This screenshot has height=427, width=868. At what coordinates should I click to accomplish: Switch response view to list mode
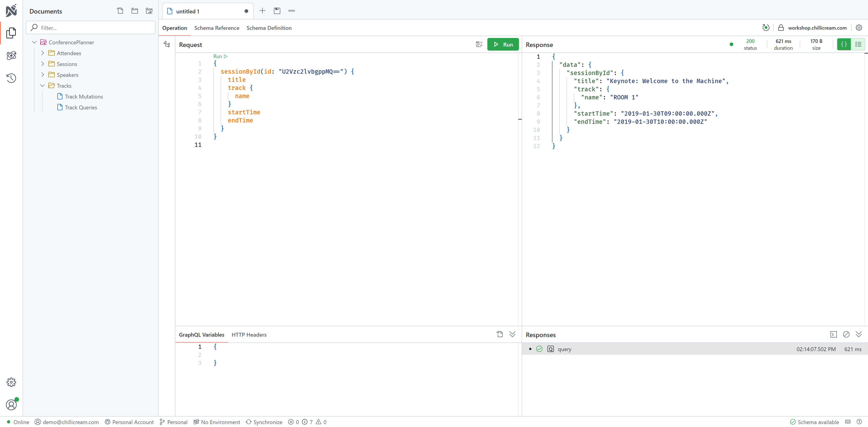click(858, 45)
